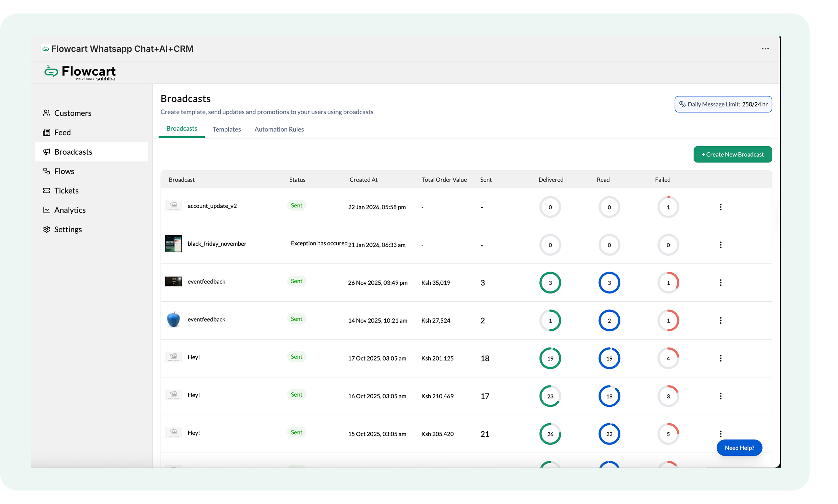Click Create New Broadcast button
This screenshot has width=838, height=504.
[x=732, y=154]
